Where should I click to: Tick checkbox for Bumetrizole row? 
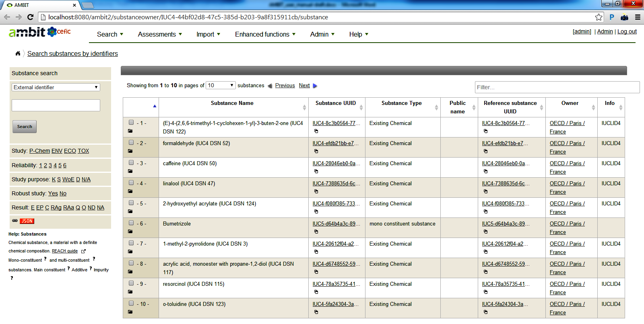pyautogui.click(x=131, y=223)
